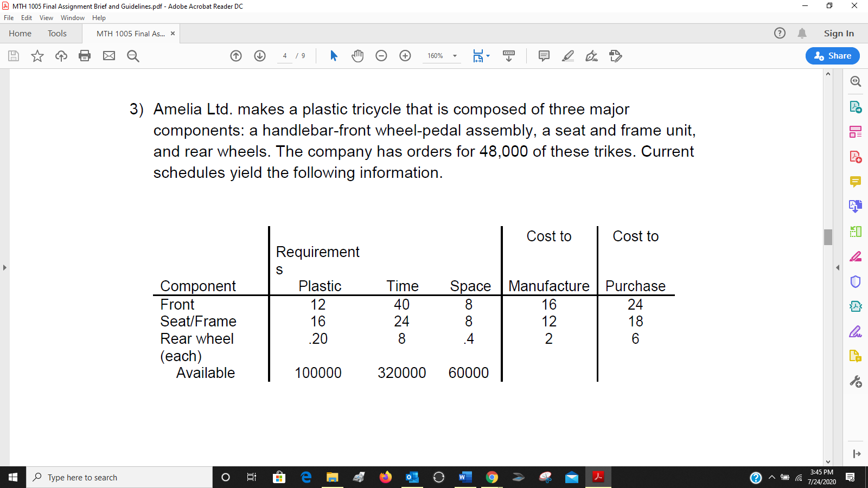
Task: Open the right-pane search zoom tool
Action: click(x=856, y=81)
